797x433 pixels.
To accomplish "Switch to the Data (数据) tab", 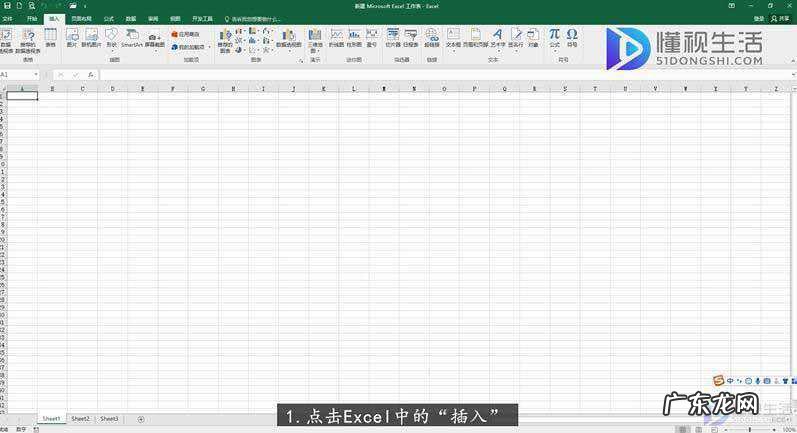I will click(131, 19).
